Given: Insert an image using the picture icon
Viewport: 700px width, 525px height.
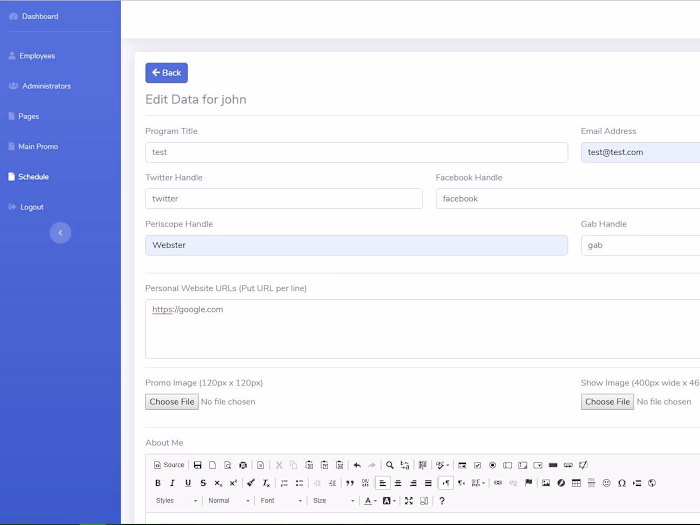Looking at the screenshot, I should [x=546, y=483].
